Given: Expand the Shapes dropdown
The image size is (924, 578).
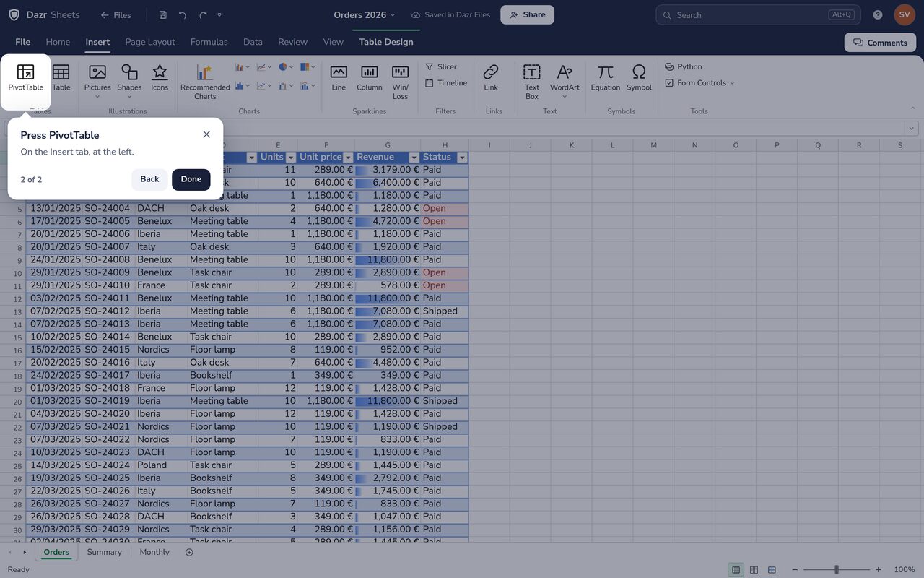Looking at the screenshot, I should click(129, 97).
